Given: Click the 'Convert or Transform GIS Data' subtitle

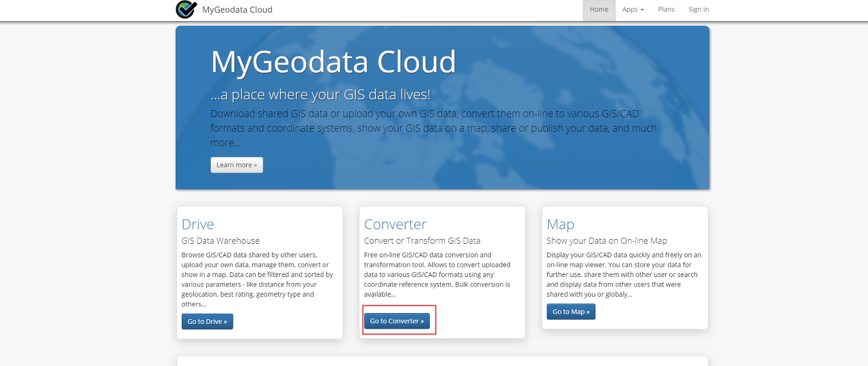Looking at the screenshot, I should coord(422,240).
